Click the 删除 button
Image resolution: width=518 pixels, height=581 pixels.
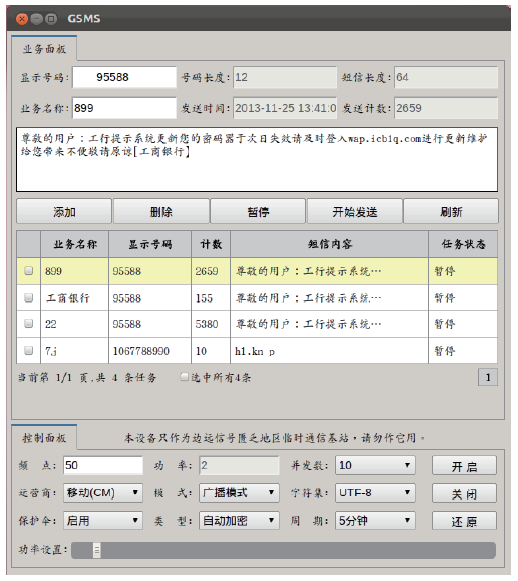coord(161,212)
